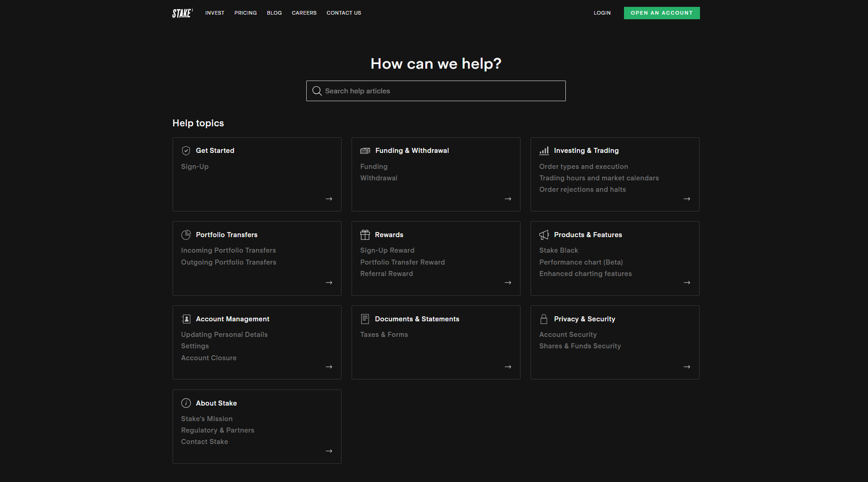This screenshot has height=482, width=868.
Task: Open the Account Security link
Action: [x=568, y=335]
